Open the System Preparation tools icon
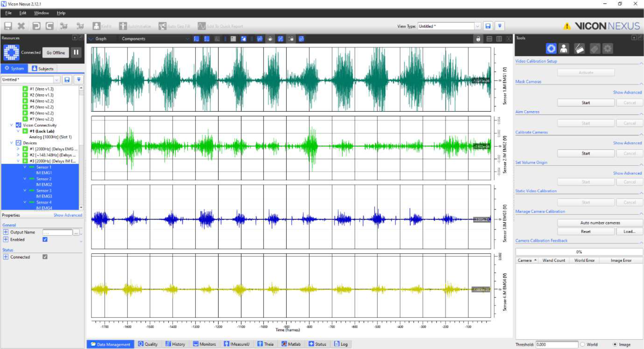 coord(551,49)
